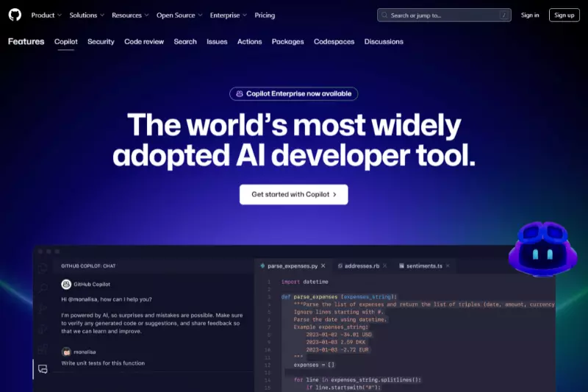The height and width of the screenshot is (392, 588).
Task: Click the source control icon in editor sidebar
Action: pos(43,309)
